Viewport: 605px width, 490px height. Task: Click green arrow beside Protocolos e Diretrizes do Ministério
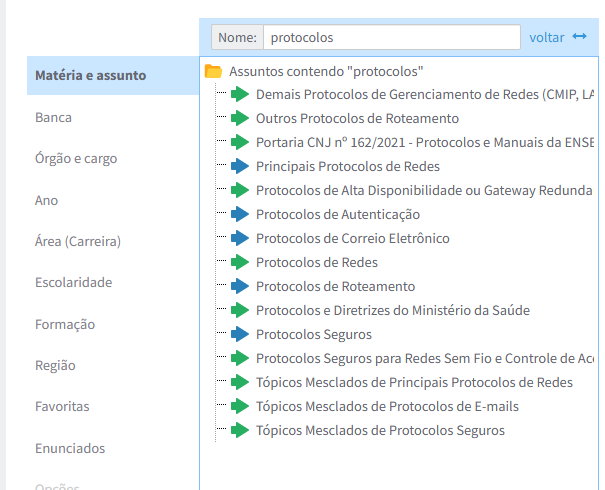(240, 310)
